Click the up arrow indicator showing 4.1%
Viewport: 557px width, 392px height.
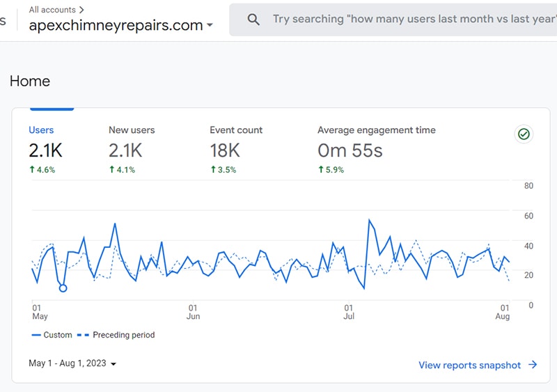[x=112, y=170]
